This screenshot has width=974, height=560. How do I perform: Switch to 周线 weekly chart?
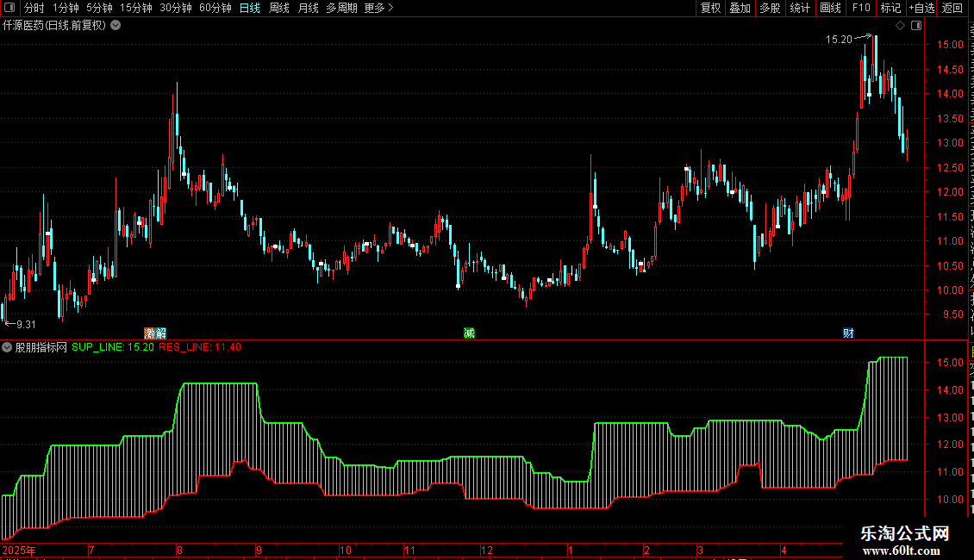[x=279, y=8]
